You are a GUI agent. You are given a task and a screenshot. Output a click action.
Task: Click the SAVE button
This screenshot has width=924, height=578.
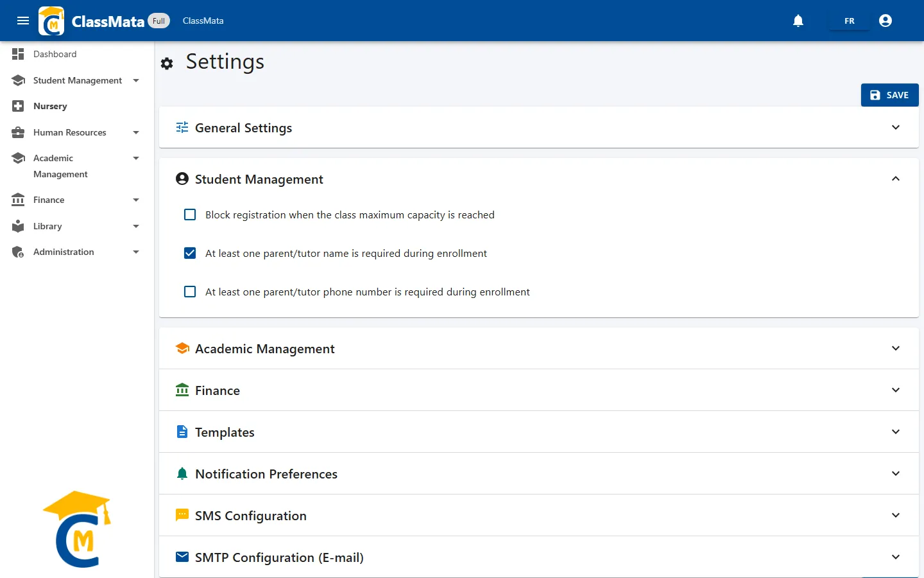click(889, 95)
